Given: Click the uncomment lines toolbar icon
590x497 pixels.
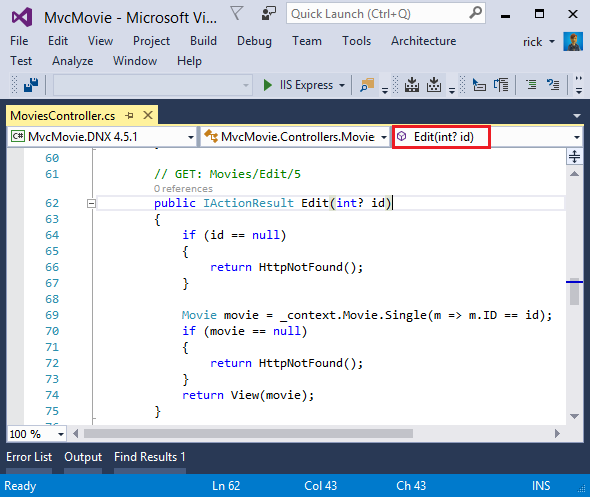Looking at the screenshot, I should click(553, 85).
